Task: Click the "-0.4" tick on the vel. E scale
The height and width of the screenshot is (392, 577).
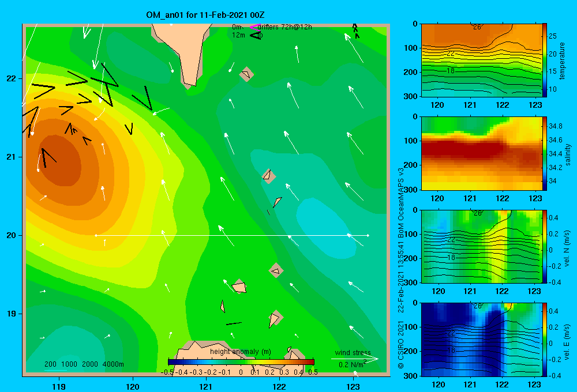Action: 554,376
